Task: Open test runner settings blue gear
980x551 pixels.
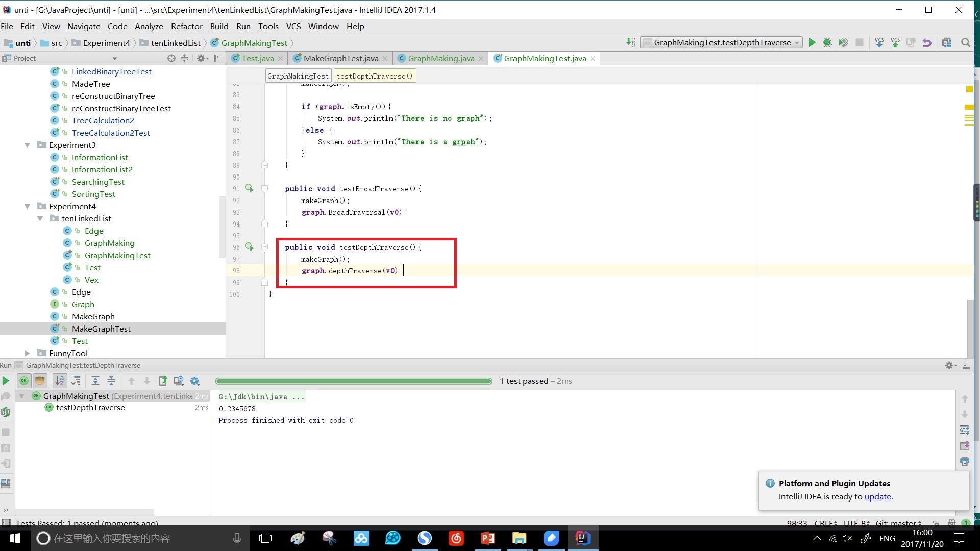Action: 194,381
